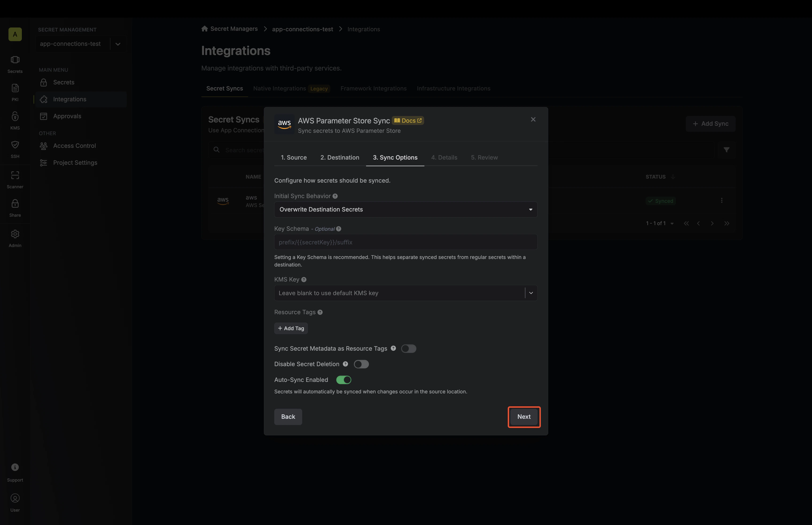Open the Secret Syncs tab

[225, 89]
